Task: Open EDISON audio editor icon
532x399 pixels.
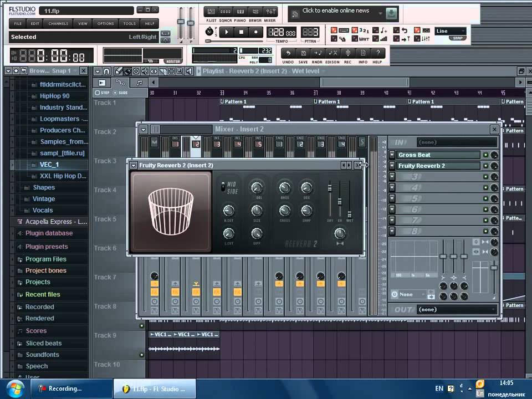Action: pos(333,53)
